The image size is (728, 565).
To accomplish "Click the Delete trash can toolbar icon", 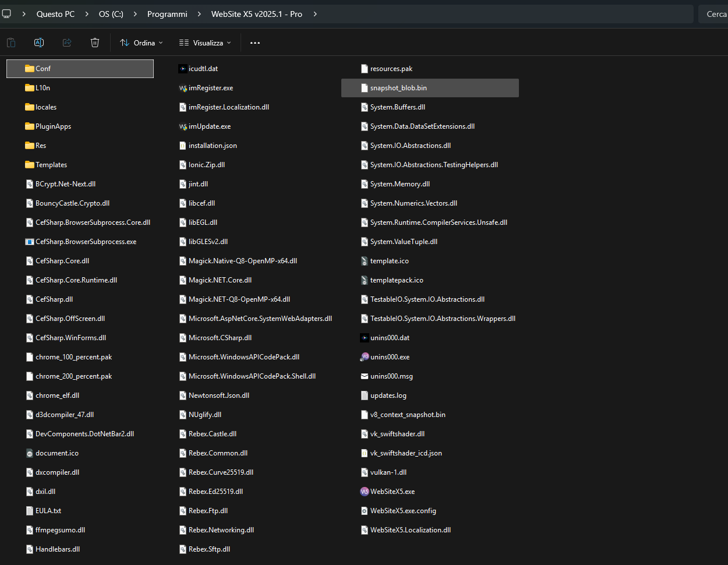I will (x=95, y=43).
